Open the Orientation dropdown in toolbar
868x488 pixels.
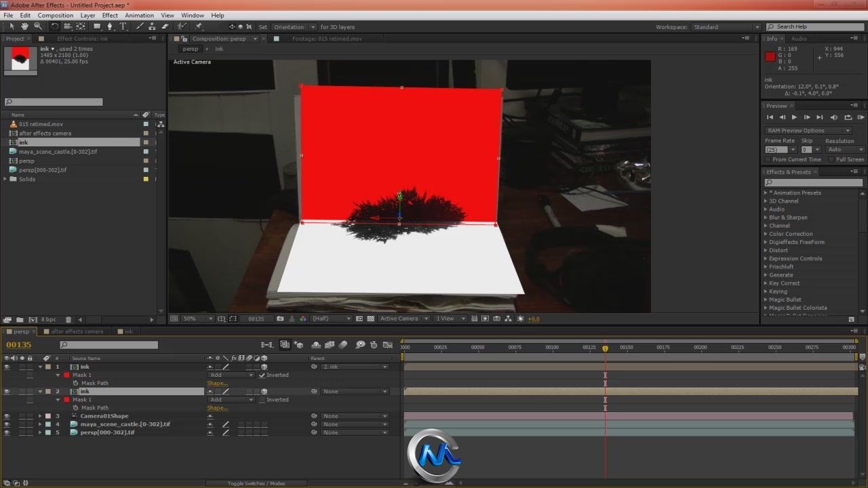[x=294, y=26]
